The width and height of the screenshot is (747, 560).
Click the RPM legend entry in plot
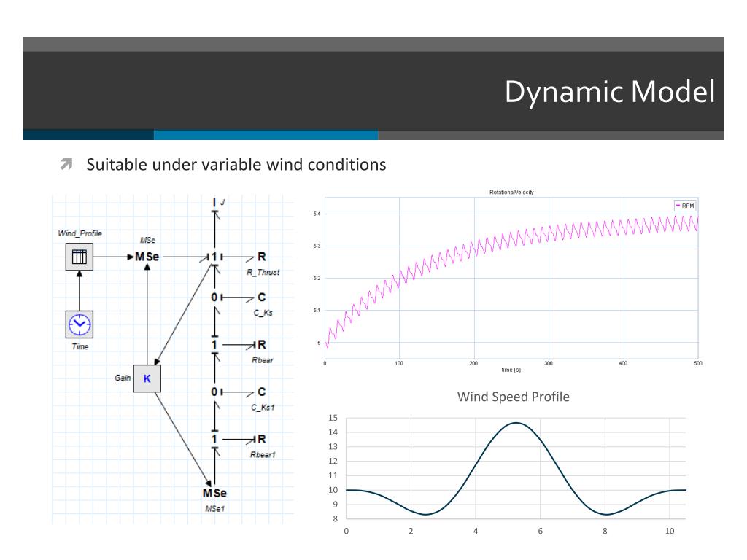(685, 206)
